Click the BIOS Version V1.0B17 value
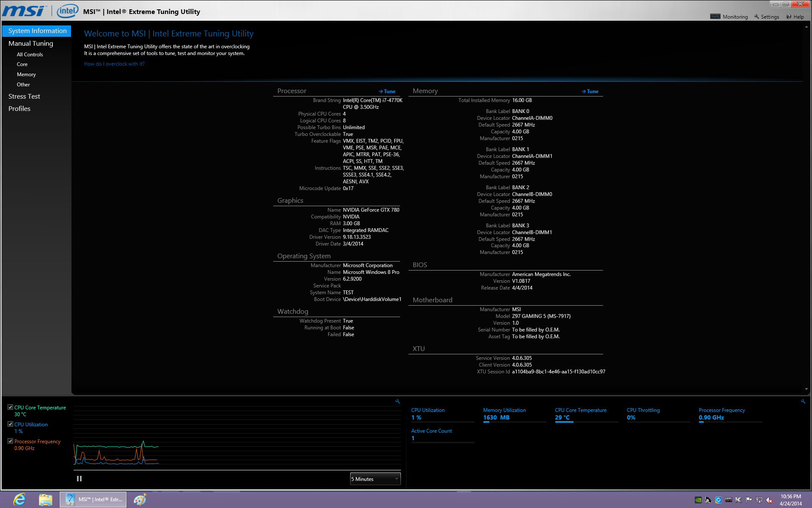This screenshot has width=812, height=508. (521, 281)
